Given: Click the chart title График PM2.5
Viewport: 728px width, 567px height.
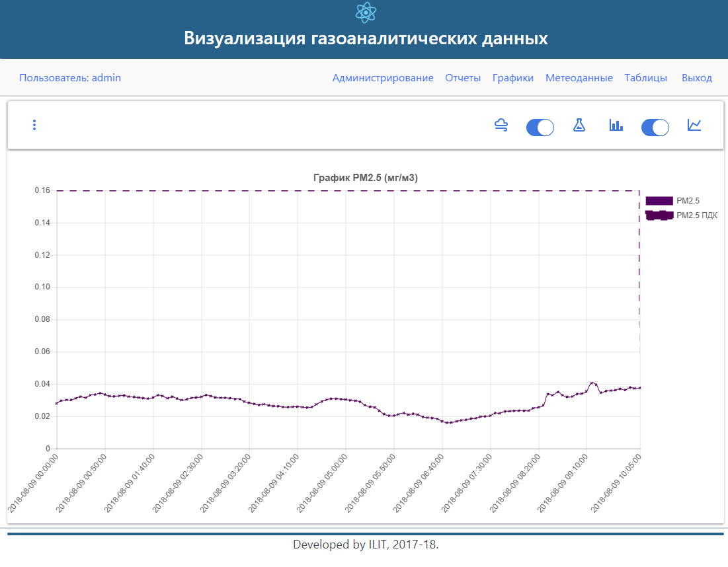Looking at the screenshot, I should coord(365,178).
